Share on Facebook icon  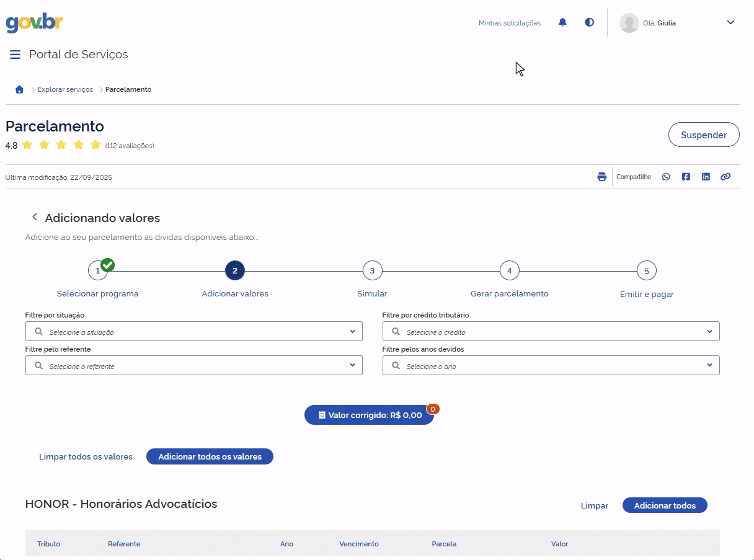tap(686, 177)
